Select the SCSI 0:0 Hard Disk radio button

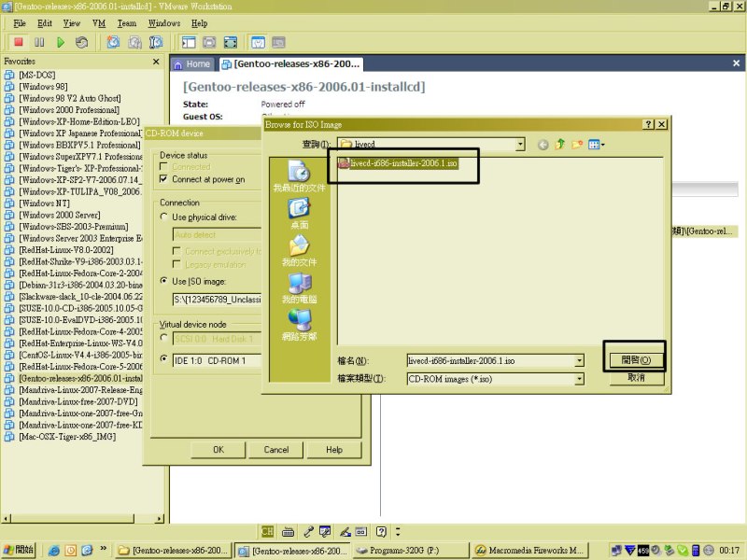coord(164,338)
